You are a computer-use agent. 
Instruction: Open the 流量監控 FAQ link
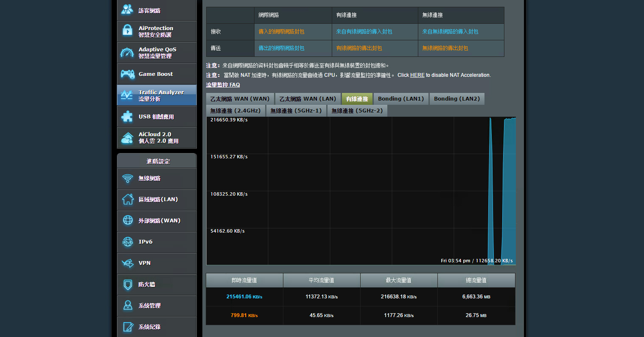[223, 85]
